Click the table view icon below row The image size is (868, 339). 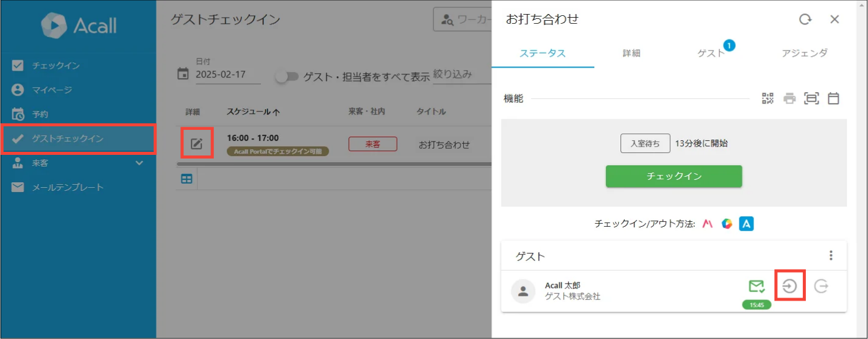186,179
